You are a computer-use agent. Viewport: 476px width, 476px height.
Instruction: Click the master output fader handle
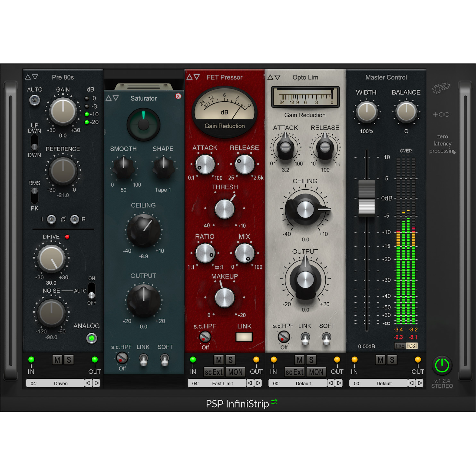[366, 198]
